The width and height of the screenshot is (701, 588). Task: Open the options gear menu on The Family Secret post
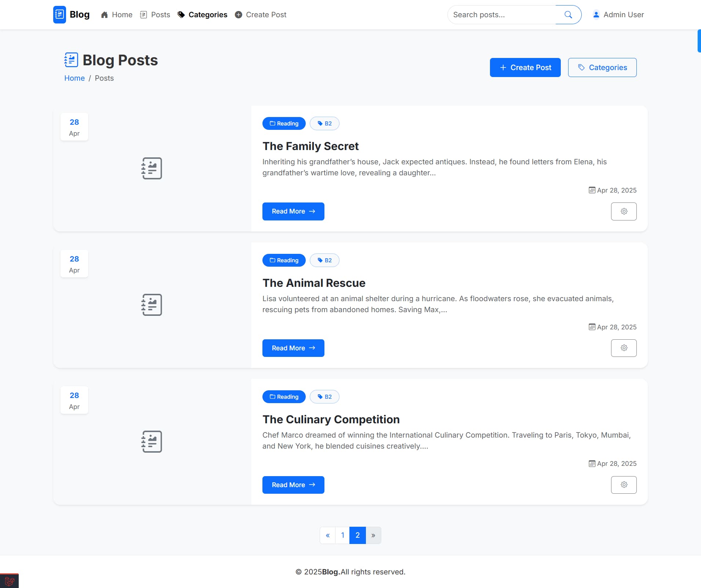(x=624, y=211)
